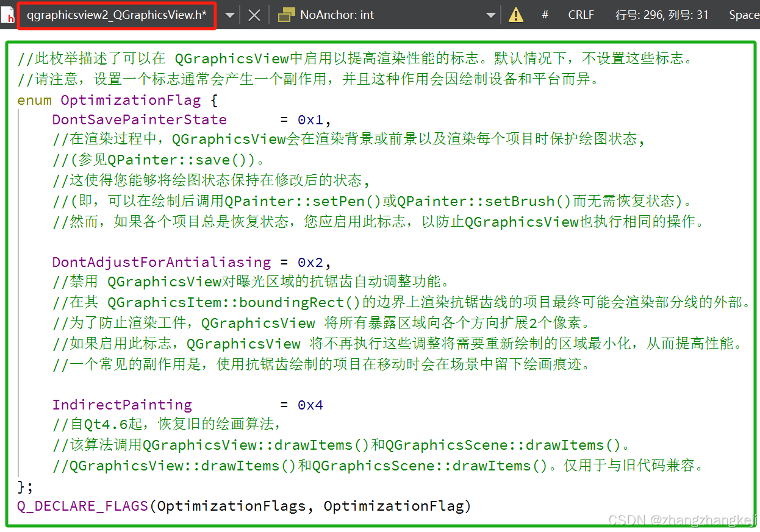The width and height of the screenshot is (760, 532).
Task: Click the DontSavePainterState identifier
Action: 139,119
